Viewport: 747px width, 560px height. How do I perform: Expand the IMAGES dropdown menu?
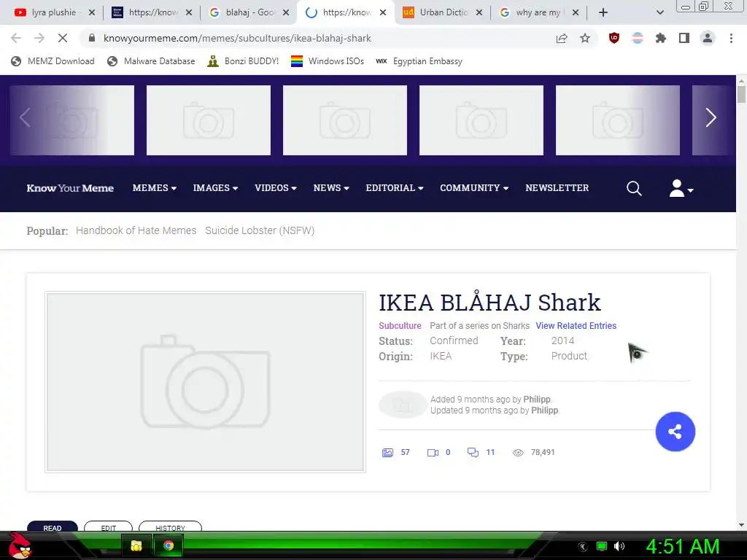pyautogui.click(x=215, y=188)
